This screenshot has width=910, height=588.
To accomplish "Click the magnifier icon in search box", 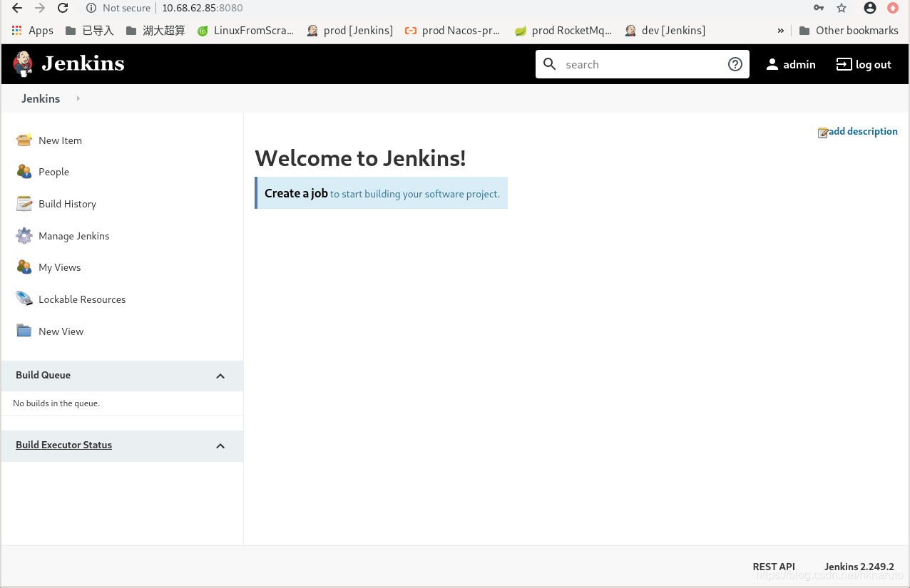I will click(x=550, y=64).
